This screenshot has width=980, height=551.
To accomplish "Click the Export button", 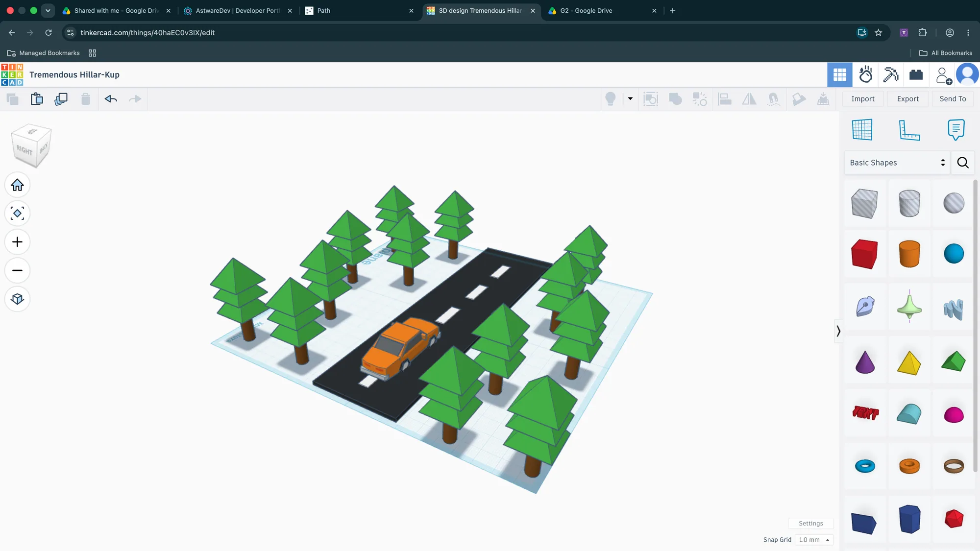I will tap(908, 99).
